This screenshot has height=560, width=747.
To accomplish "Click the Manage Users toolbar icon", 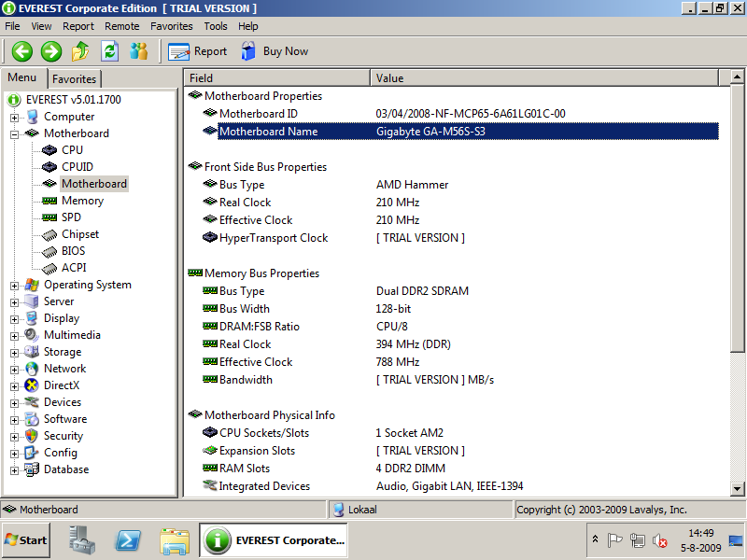I will tap(138, 51).
